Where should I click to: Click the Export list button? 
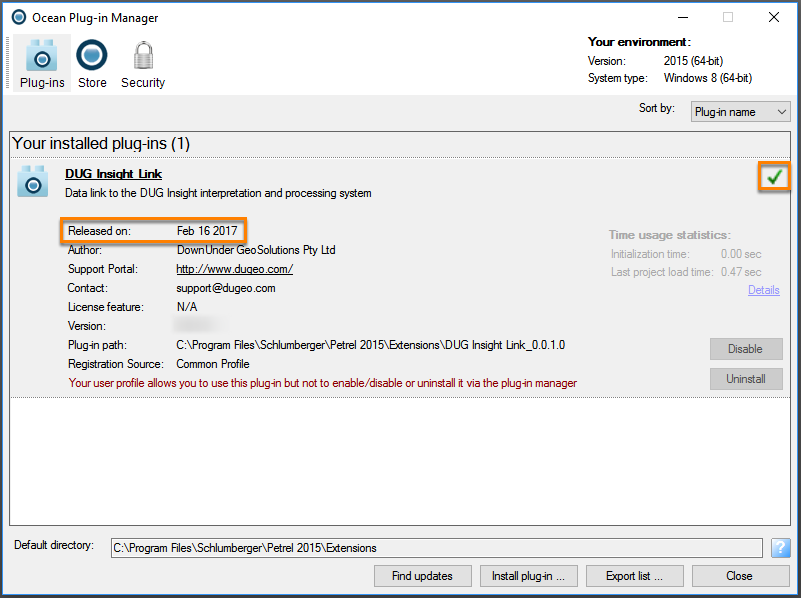[x=634, y=576]
